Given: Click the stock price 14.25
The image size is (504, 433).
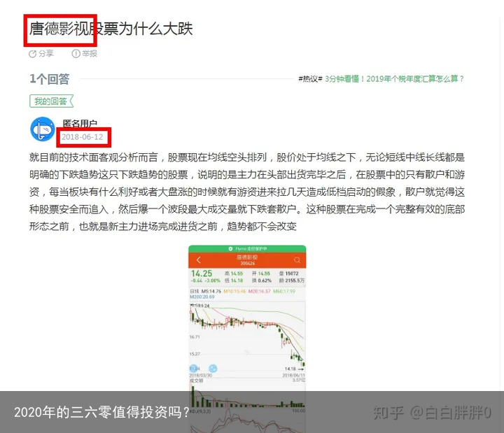Looking at the screenshot, I should pos(202,274).
